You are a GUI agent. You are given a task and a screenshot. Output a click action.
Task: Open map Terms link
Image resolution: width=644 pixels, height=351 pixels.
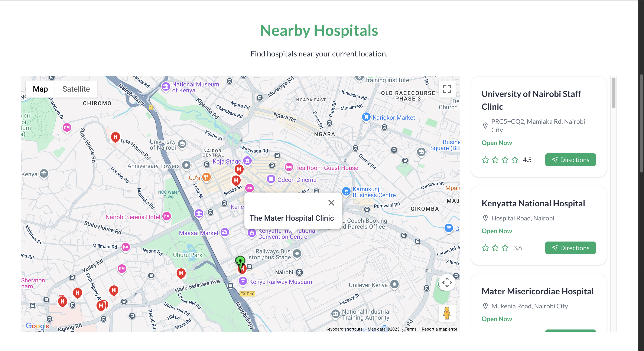410,329
